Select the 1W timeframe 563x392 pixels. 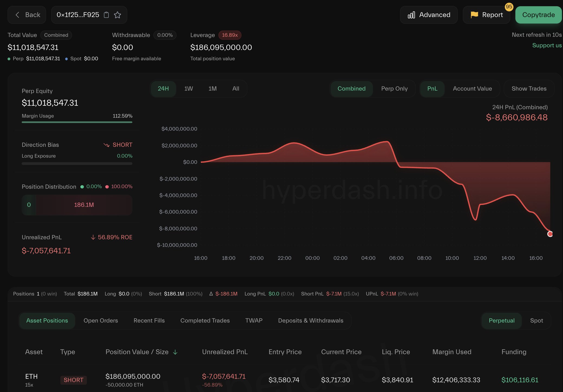[189, 89]
